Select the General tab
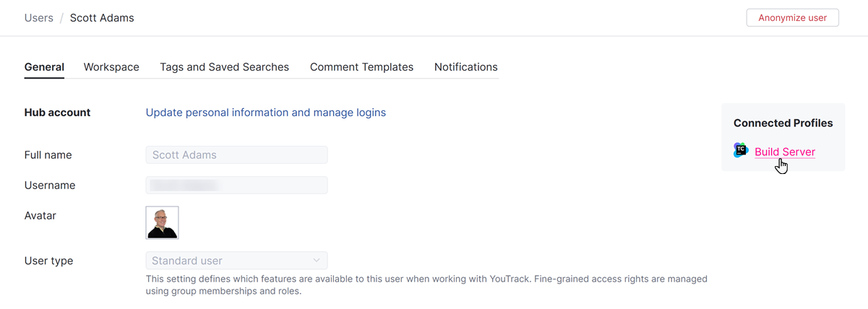The image size is (868, 309). (44, 67)
